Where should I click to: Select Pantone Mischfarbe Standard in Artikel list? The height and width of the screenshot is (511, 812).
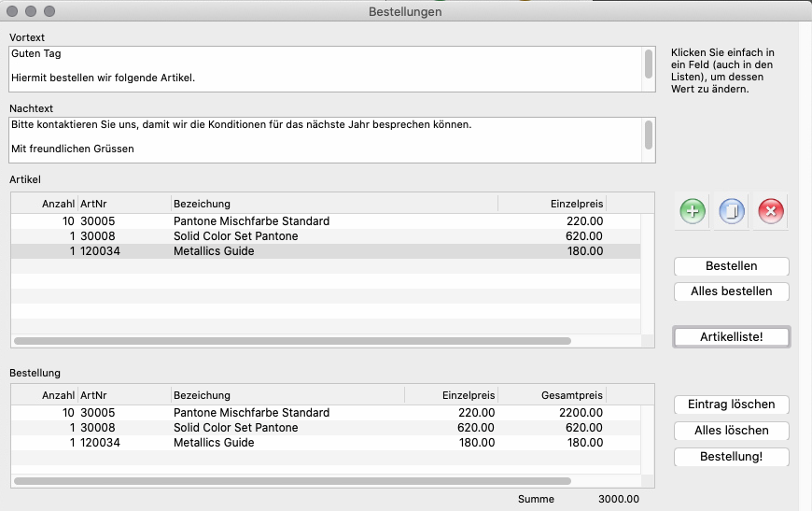251,221
